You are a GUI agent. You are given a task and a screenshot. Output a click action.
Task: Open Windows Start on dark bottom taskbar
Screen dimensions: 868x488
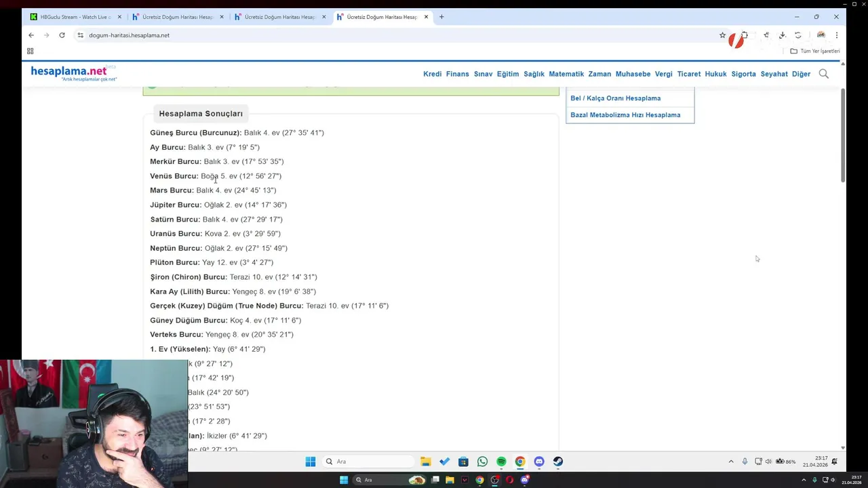coord(344,480)
